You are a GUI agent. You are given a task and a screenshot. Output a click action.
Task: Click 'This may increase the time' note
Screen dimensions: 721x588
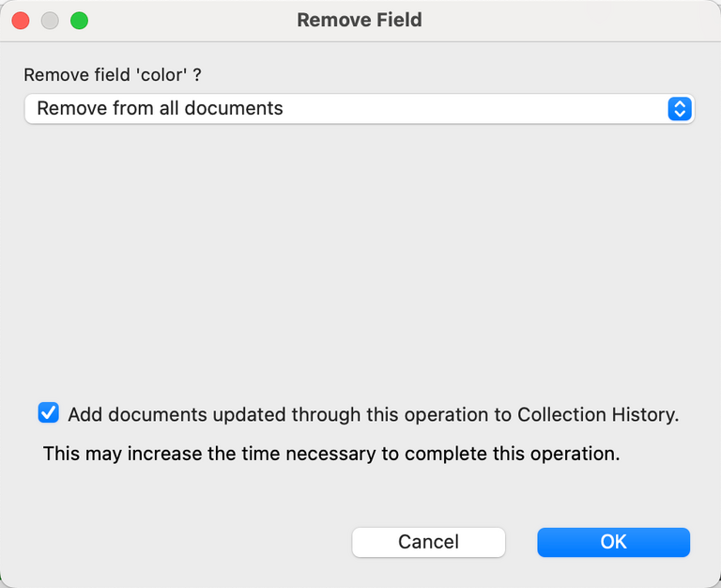point(150,455)
